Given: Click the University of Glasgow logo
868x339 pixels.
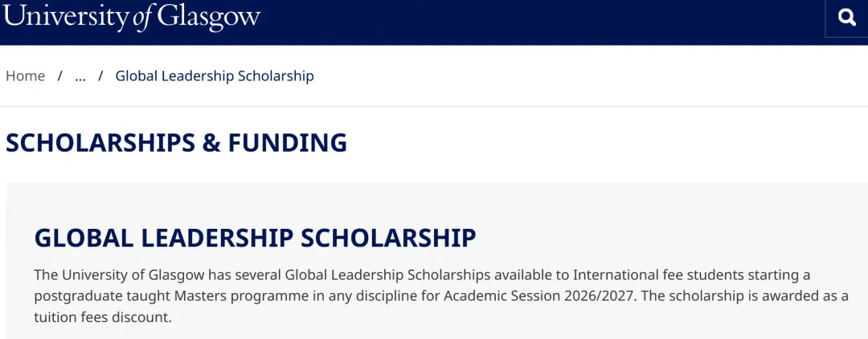Looking at the screenshot, I should click(133, 16).
